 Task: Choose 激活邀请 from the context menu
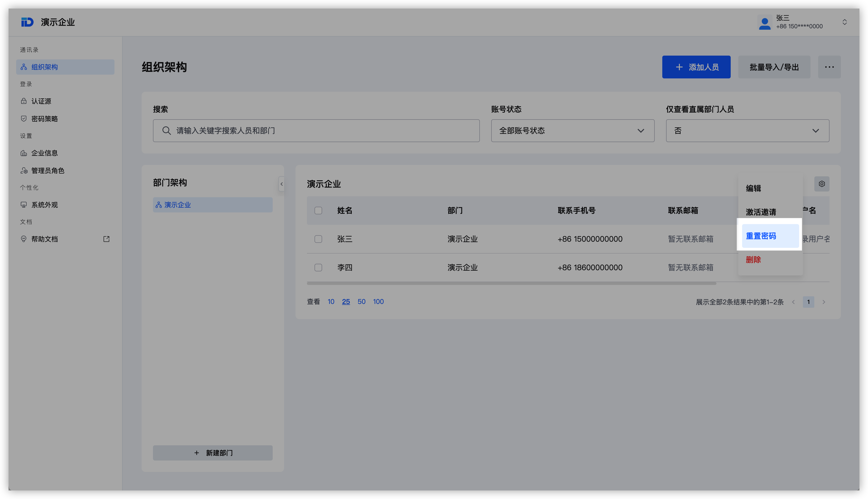point(770,212)
